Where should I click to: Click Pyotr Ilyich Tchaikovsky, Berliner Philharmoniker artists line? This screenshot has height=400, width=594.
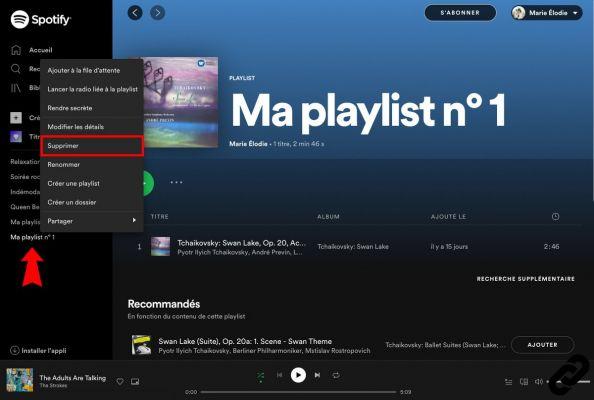(264, 351)
